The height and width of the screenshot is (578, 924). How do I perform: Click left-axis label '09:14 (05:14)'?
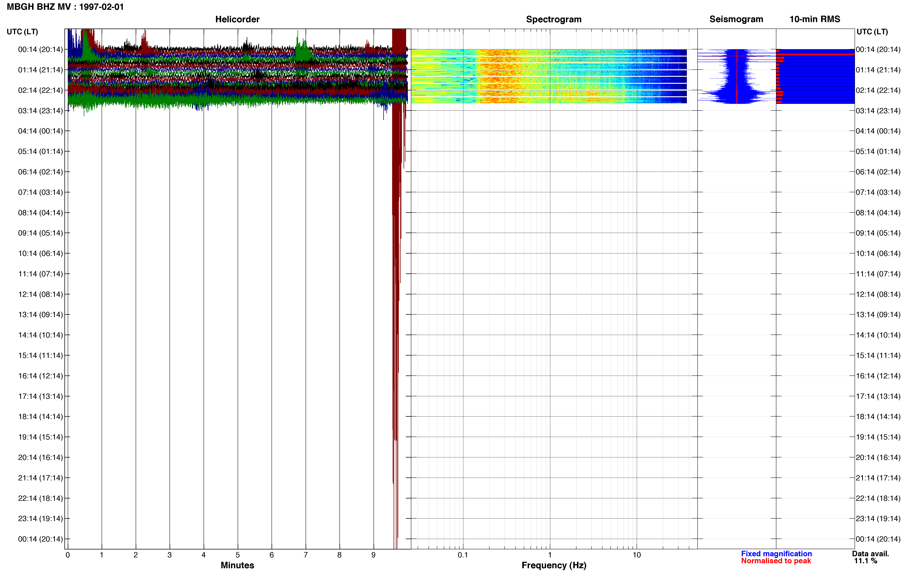[x=41, y=233]
